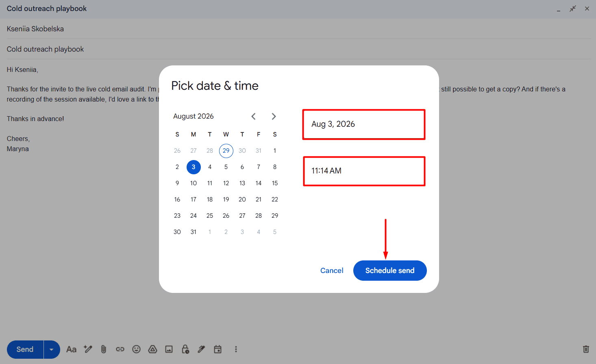596x364 pixels.
Task: Insert photo with the image icon
Action: [x=169, y=349]
